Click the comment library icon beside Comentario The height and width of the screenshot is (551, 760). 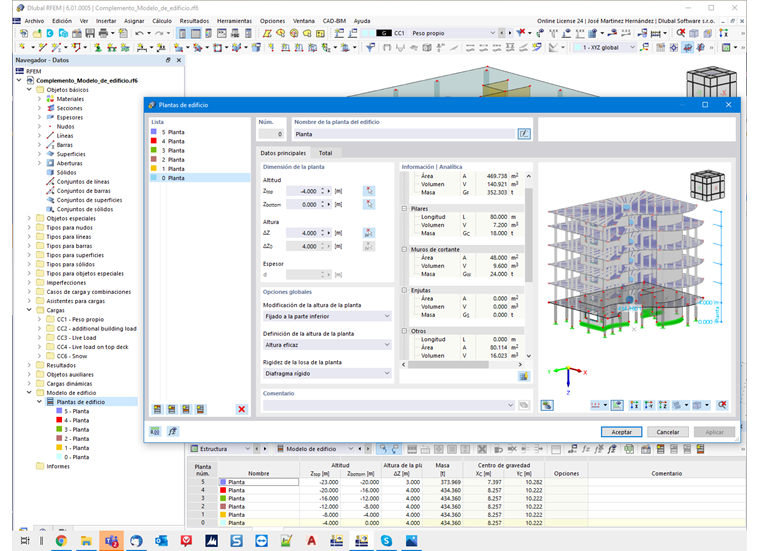pyautogui.click(x=524, y=405)
